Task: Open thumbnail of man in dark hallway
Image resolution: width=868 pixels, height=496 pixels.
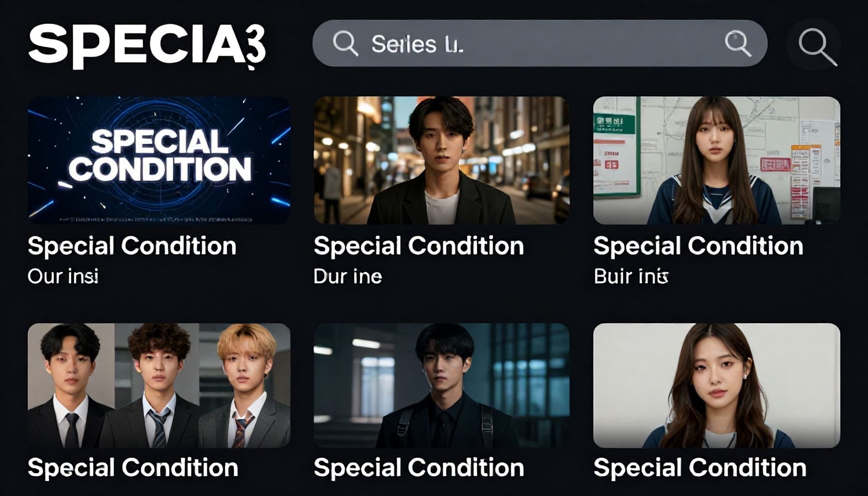Action: coord(441,385)
